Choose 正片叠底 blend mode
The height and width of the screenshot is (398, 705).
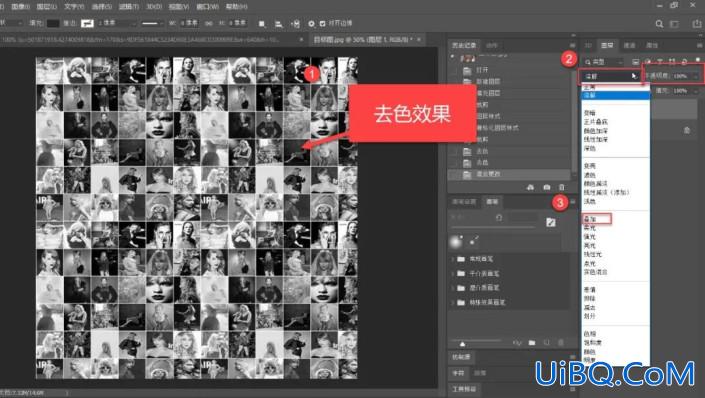[596, 122]
